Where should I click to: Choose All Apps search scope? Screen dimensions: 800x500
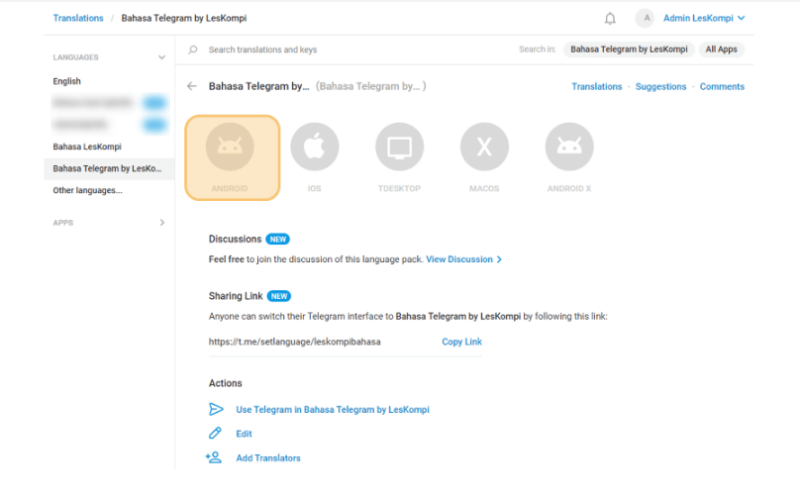[721, 49]
